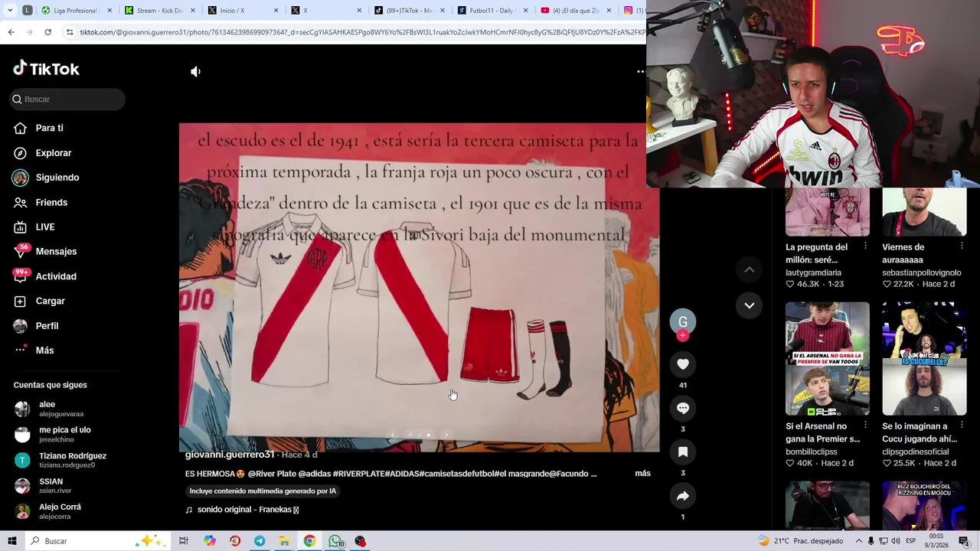
Task: Close the Liga Profesional tab
Action: click(109, 11)
